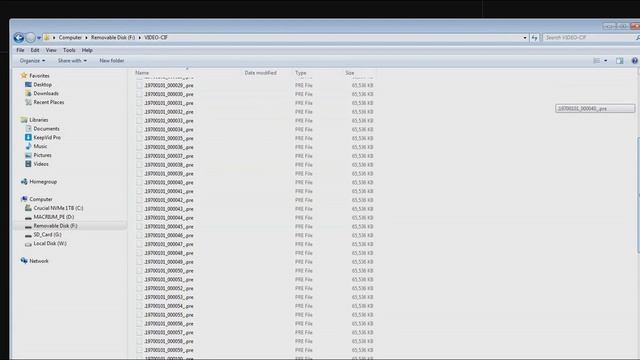Viewport: 640px width, 360px height.
Task: Select file 19700101_000044_pre
Action: [169, 218]
